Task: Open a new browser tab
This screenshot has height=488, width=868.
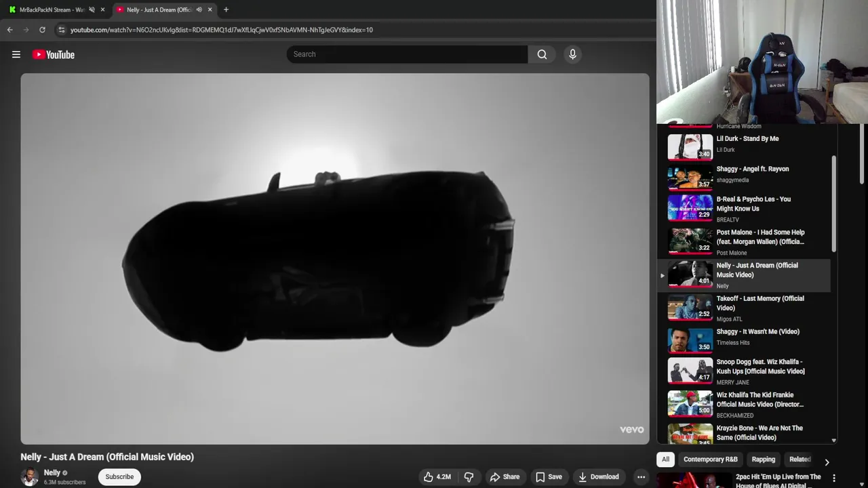Action: 226,9
